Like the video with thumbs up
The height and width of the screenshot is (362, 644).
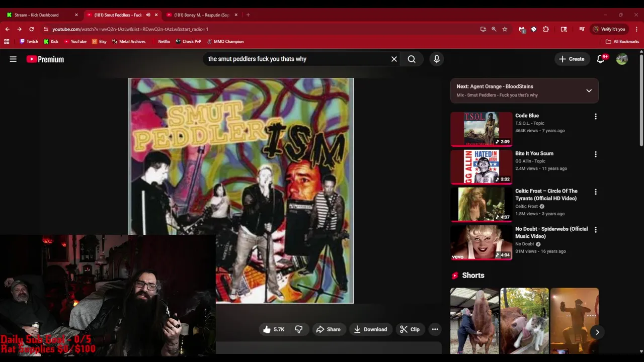pos(274,329)
